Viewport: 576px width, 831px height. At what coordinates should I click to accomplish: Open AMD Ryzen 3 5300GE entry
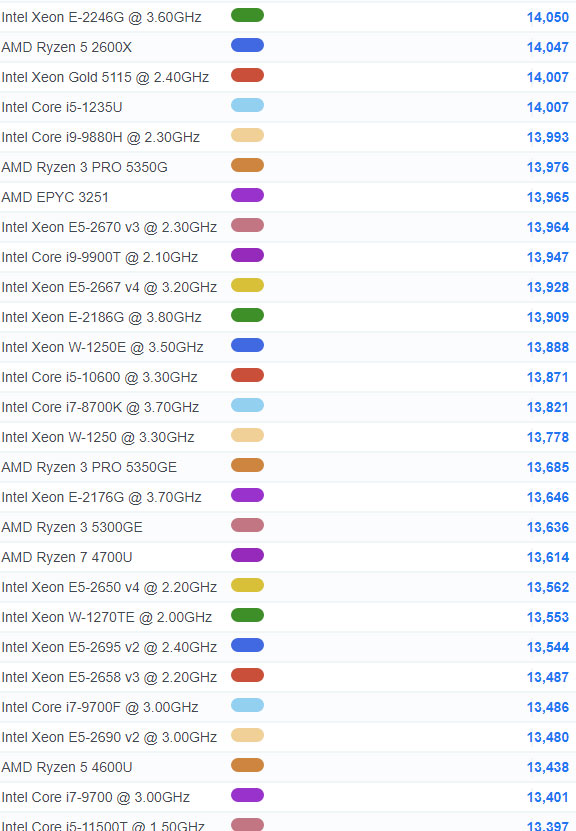click(x=72, y=527)
